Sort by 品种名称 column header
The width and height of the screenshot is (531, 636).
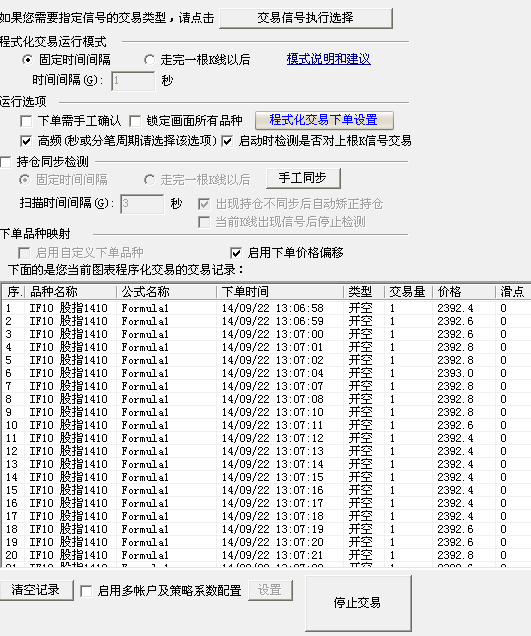point(71,292)
